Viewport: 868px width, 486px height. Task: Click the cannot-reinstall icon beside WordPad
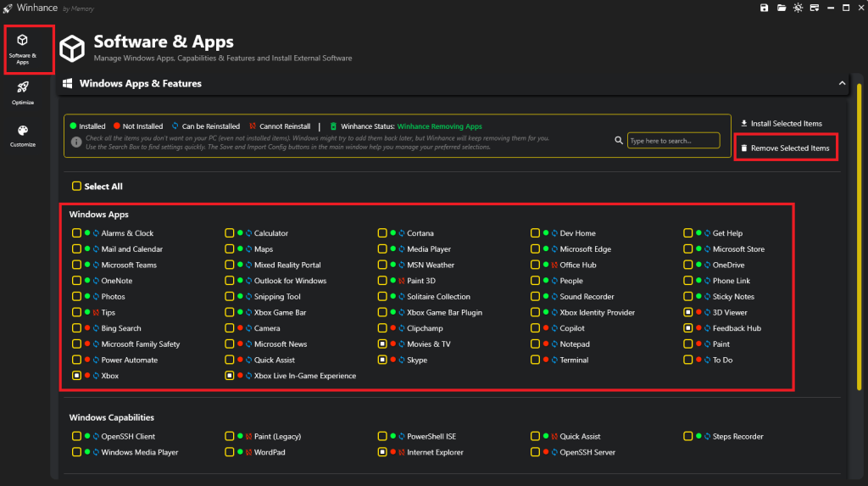[249, 452]
